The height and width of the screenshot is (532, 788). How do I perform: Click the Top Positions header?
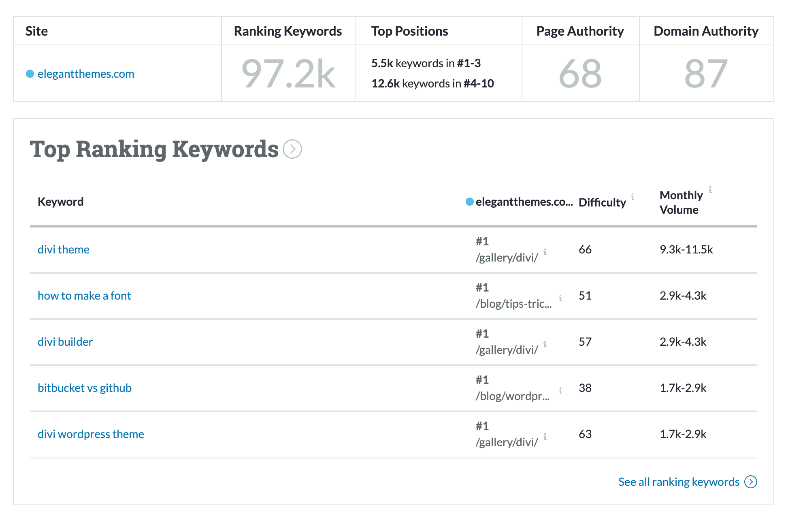(410, 31)
